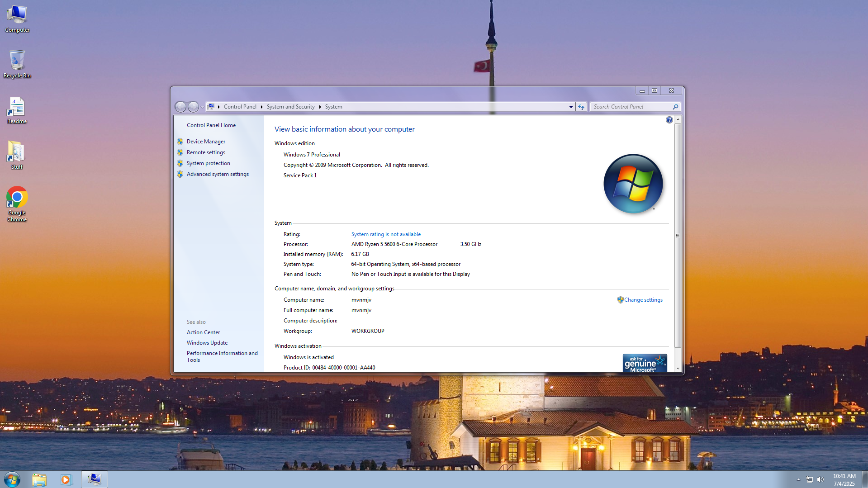
Task: Open the address bar history dropdown
Action: (571, 107)
